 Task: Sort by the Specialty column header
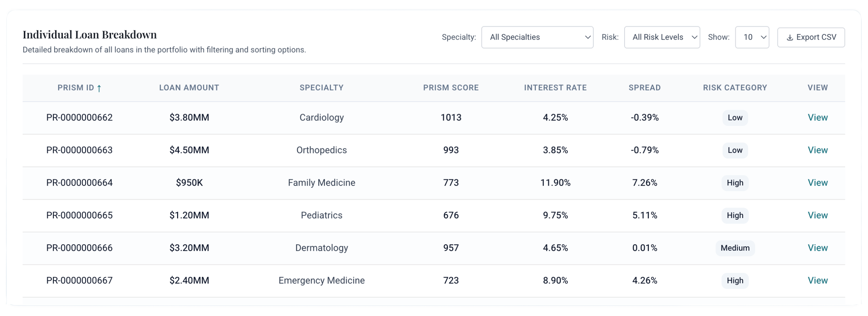click(322, 88)
